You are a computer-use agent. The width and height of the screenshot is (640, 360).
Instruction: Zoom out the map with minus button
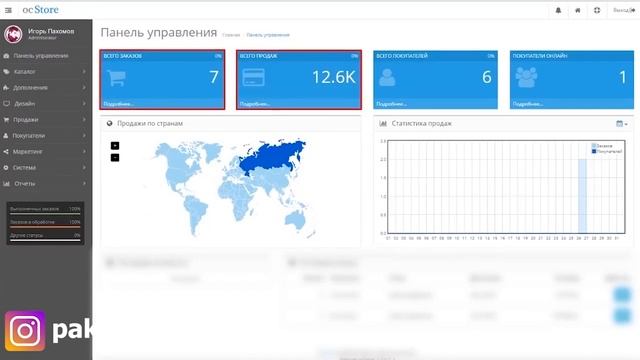pyautogui.click(x=115, y=158)
